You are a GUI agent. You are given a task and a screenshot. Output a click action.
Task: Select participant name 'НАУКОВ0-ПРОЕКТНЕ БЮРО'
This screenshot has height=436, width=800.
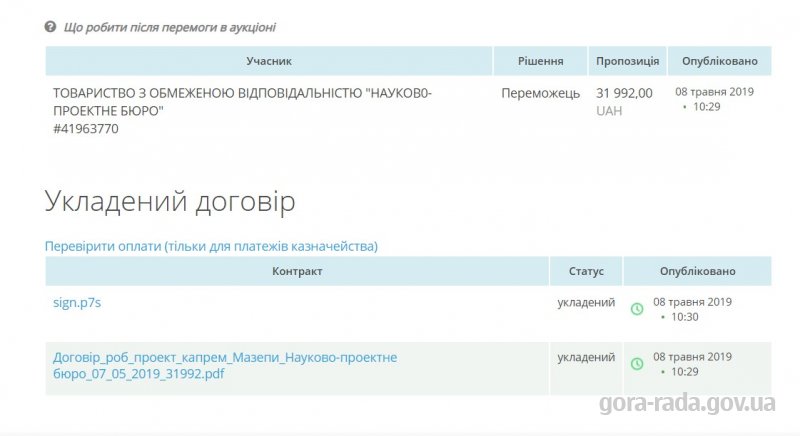(242, 102)
